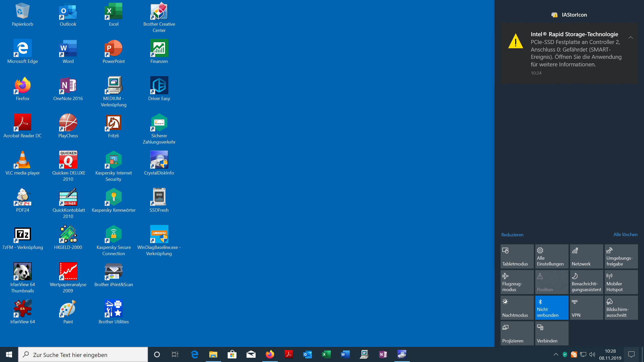Open Microsoft Store taskbar icon
This screenshot has width=644, height=362.
pyautogui.click(x=232, y=355)
